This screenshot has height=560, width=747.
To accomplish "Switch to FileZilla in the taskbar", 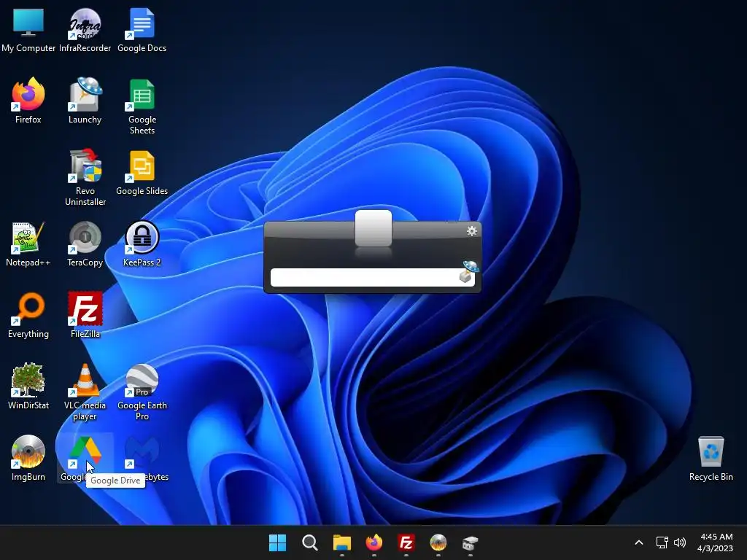I will (406, 542).
